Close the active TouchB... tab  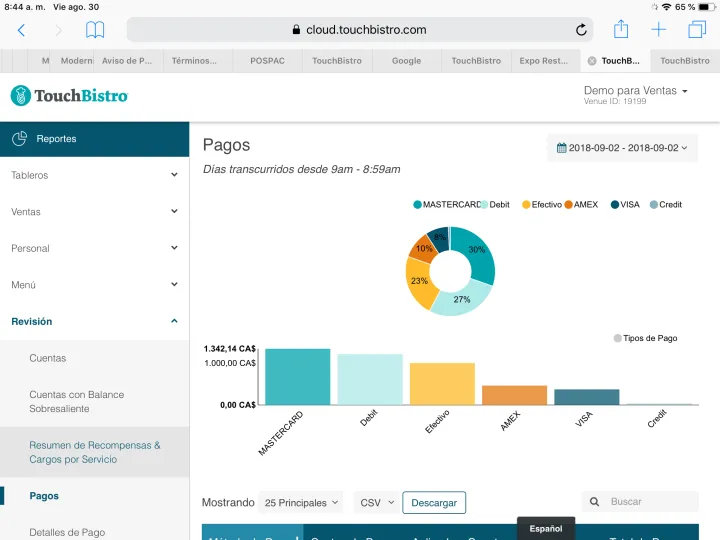click(x=592, y=61)
